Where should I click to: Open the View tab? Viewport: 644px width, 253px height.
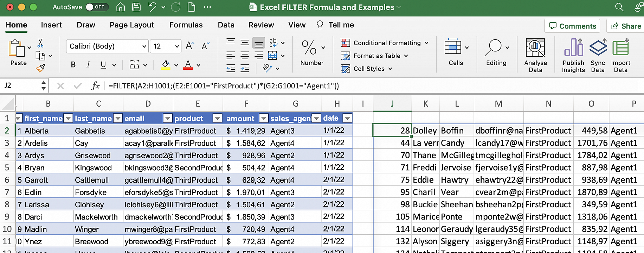pos(297,25)
